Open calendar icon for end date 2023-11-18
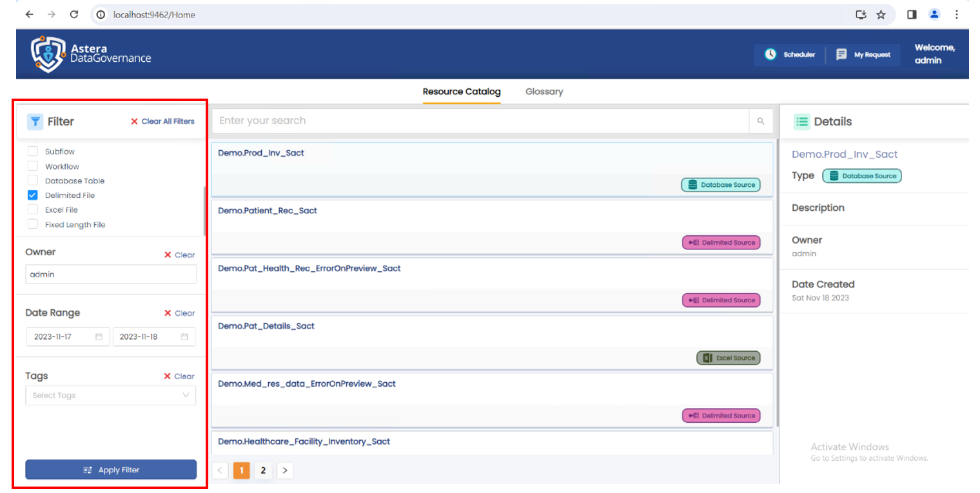 [x=184, y=336]
